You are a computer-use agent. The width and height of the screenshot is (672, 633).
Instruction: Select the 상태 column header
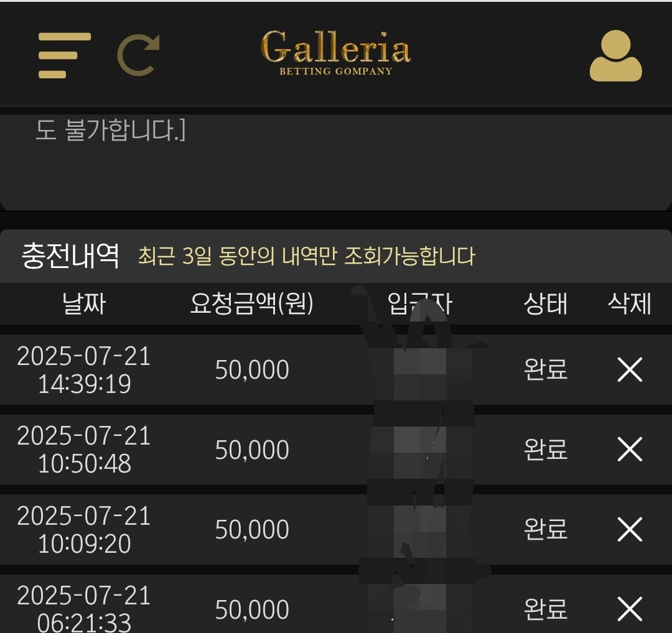click(546, 303)
